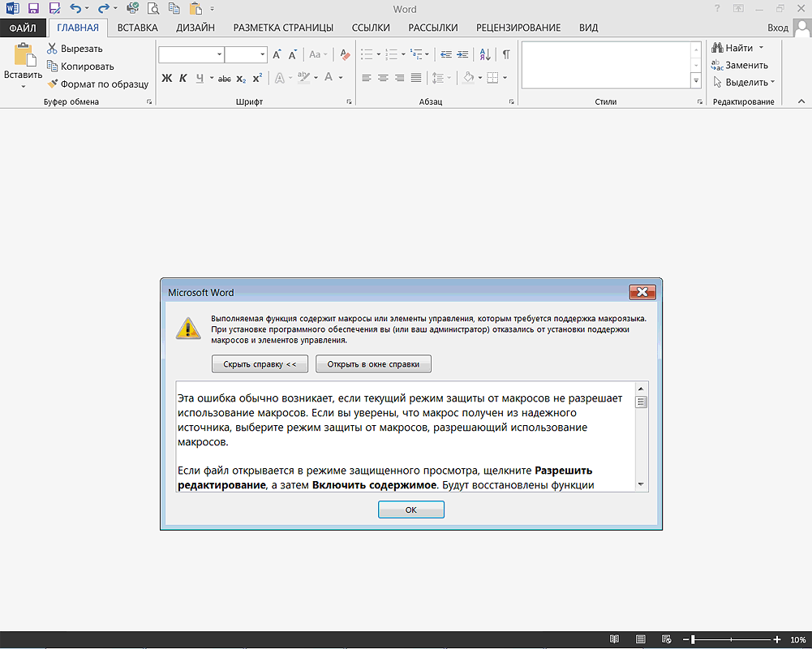The image size is (812, 649).
Task: Toggle bold (Ж) formatting
Action: (x=167, y=78)
